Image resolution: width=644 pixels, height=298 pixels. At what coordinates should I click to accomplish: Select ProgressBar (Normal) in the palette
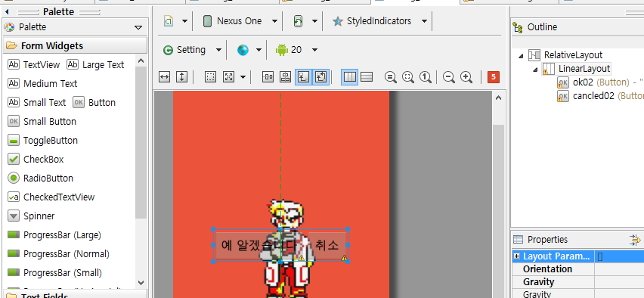59,253
